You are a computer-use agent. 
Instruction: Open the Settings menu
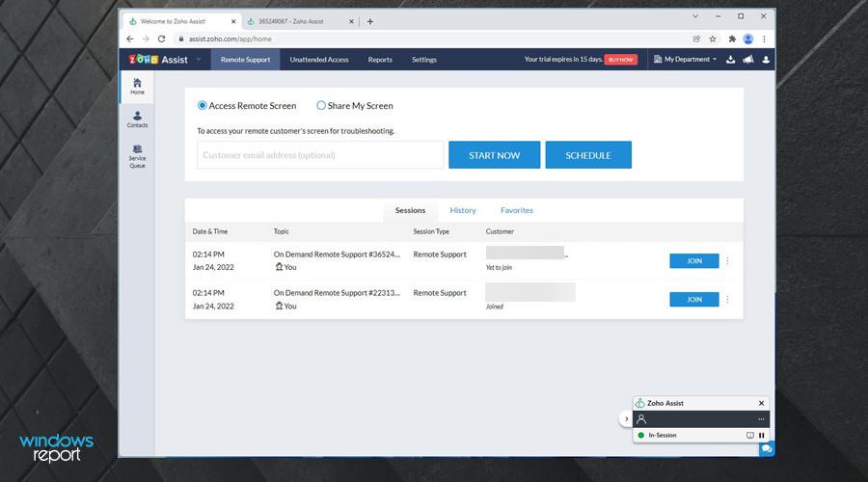[x=424, y=59]
